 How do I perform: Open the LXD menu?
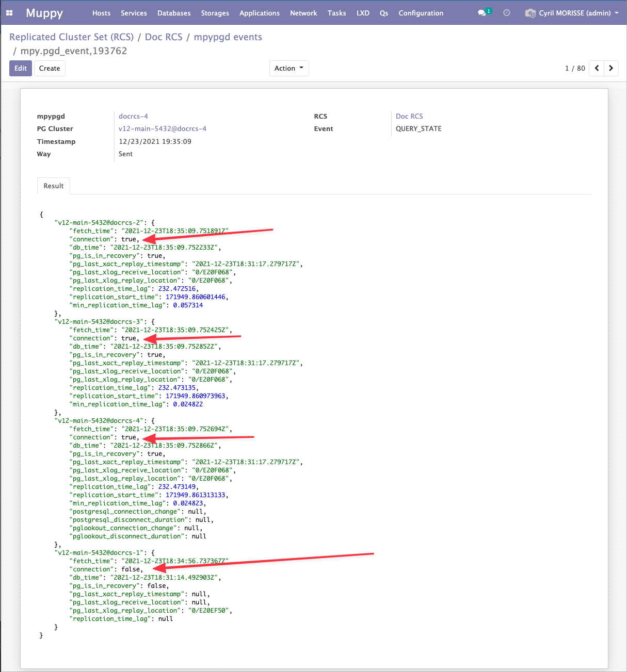pos(363,13)
